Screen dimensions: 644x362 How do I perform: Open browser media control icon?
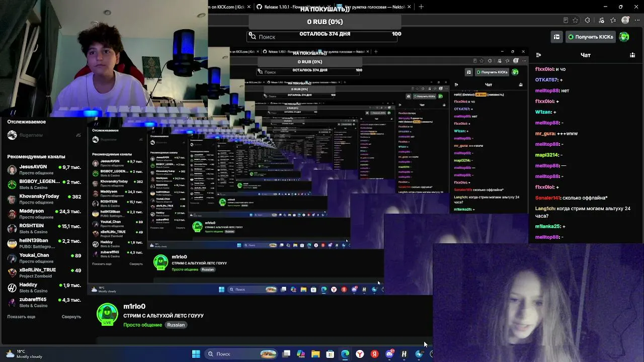pos(601,20)
